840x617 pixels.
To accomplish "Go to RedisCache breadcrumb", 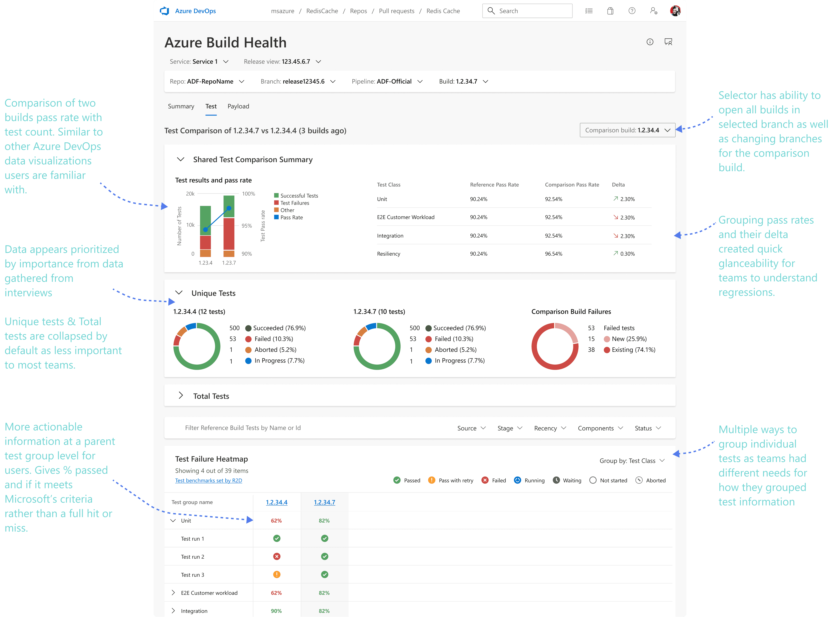I will coord(322,11).
